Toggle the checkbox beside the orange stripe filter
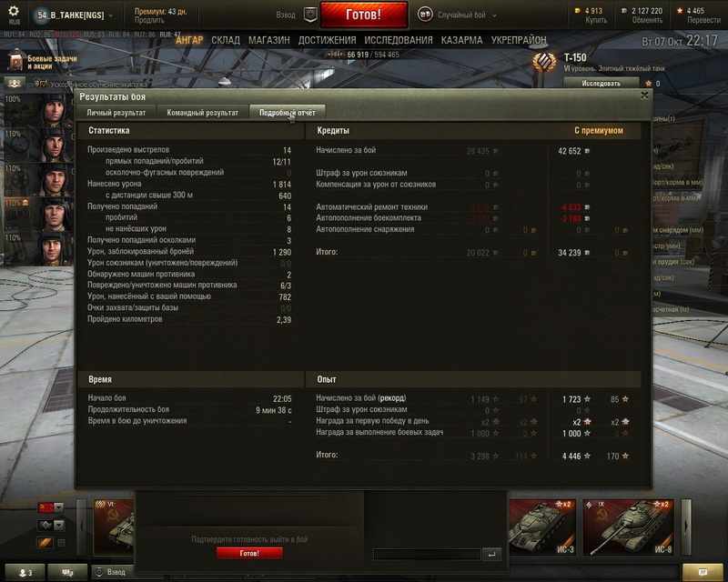This screenshot has height=582, width=728. (61, 543)
